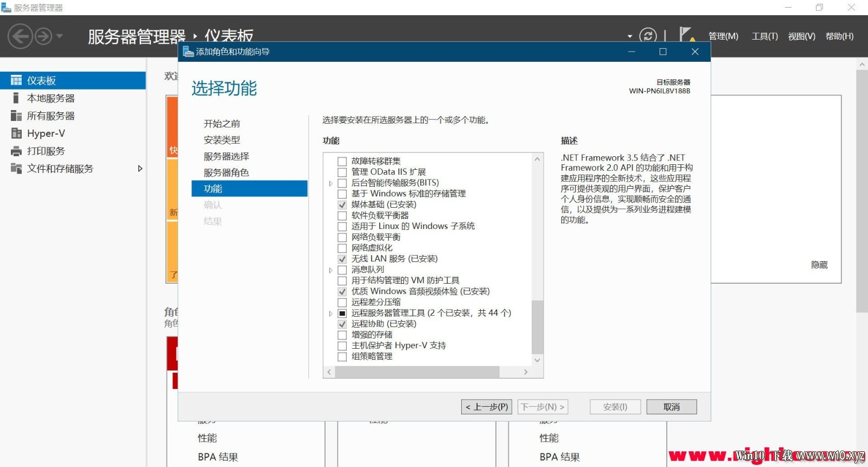868x467 pixels.
Task: Check the 主机保护者 Hyper-V 支持 checkbox
Action: [x=342, y=346]
